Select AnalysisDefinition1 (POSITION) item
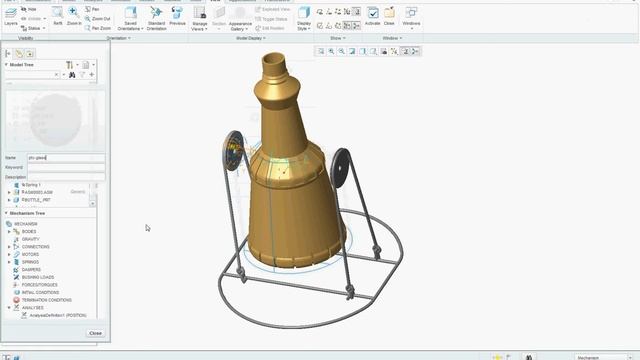This screenshot has height=360, width=640. click(x=58, y=316)
